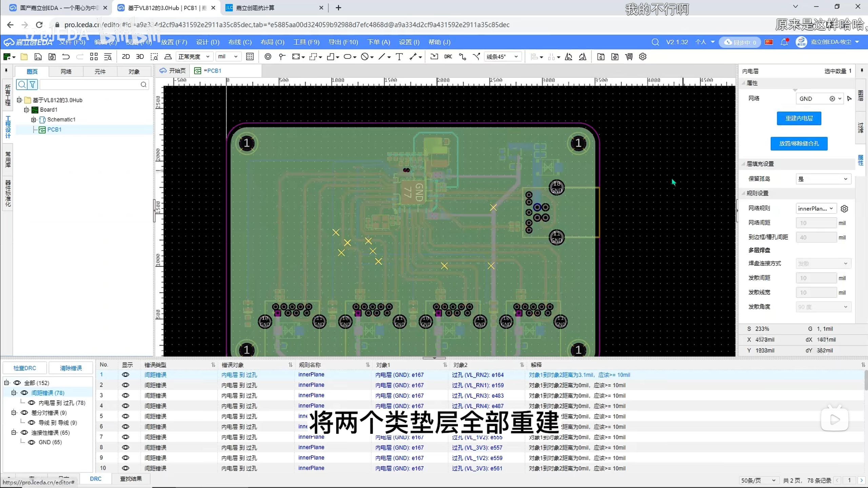Click the DRC check toolbar icon
868x488 pixels.
(x=448, y=57)
